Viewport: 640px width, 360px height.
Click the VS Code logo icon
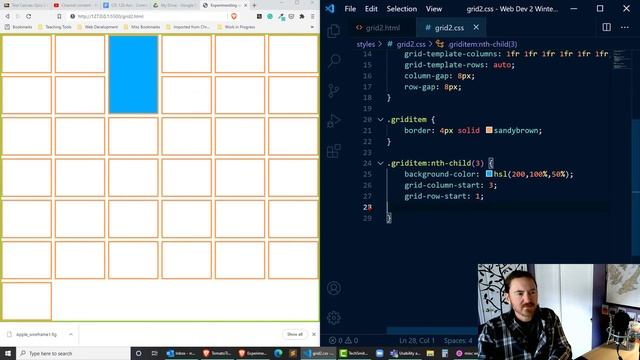coord(330,8)
